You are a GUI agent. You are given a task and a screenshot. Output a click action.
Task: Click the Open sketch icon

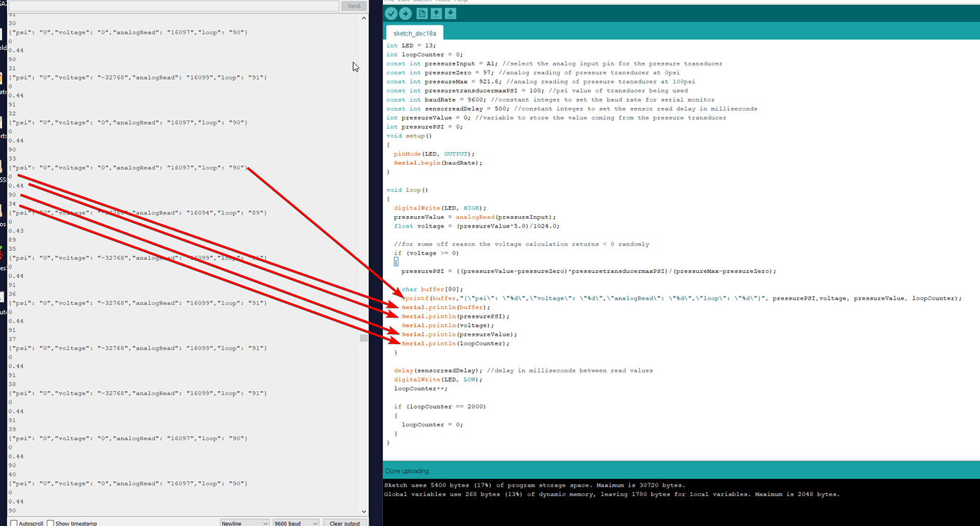coord(435,13)
